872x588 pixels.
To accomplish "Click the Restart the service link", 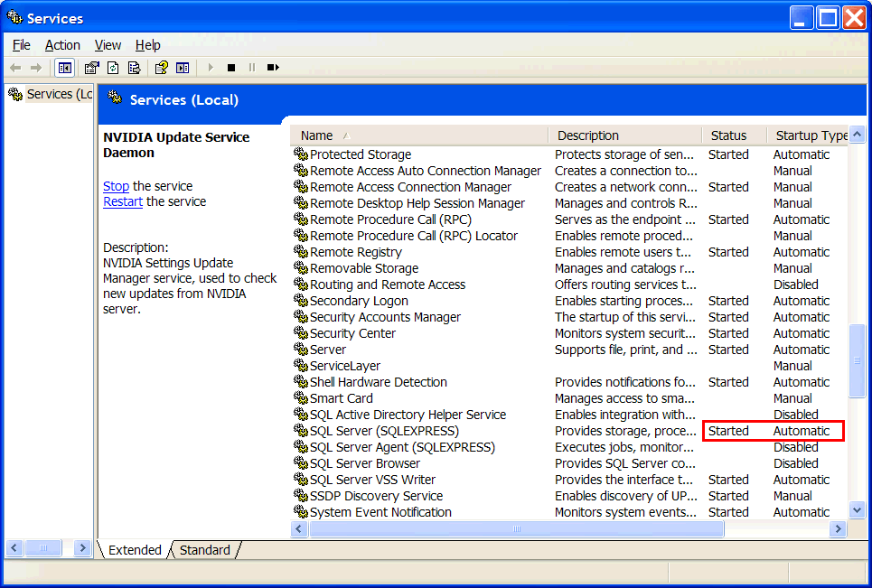I will click(x=123, y=201).
